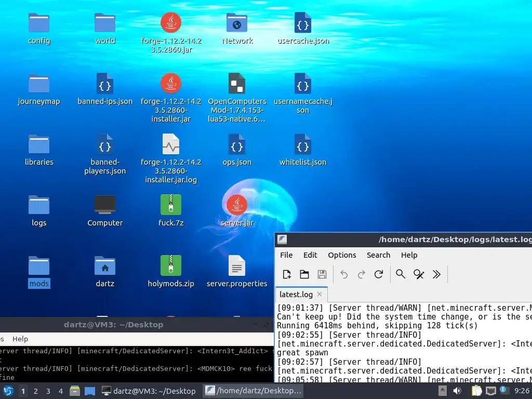Open the File menu in the editor
532x399 pixels.
click(286, 255)
